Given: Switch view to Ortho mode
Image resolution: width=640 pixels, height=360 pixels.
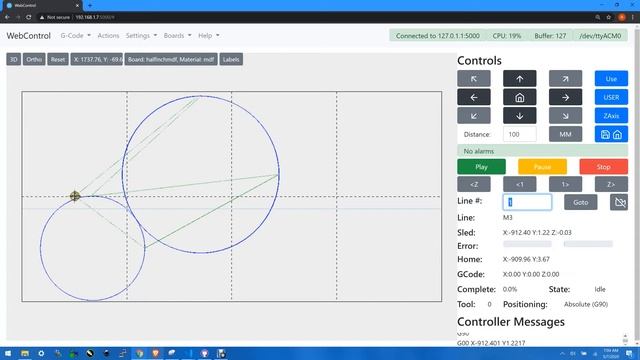Looking at the screenshot, I should (34, 59).
